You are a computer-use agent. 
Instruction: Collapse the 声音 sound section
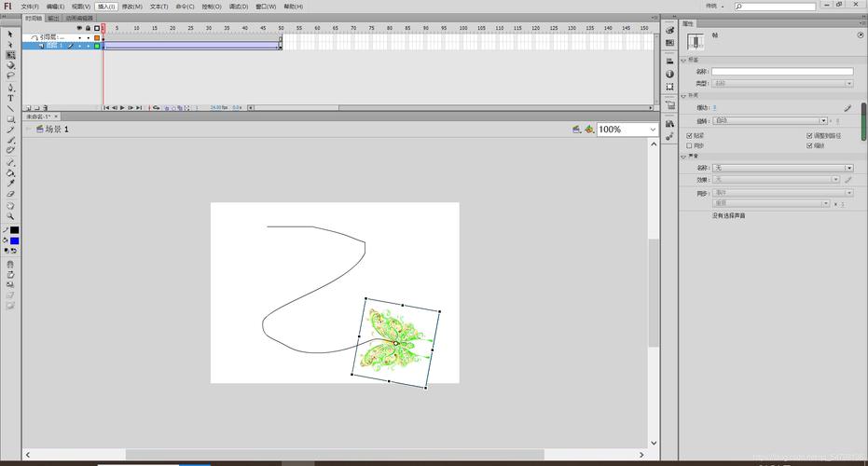683,157
